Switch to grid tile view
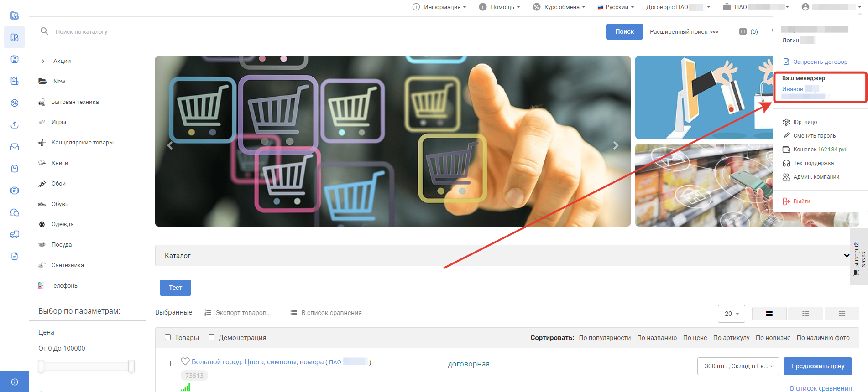 pos(842,314)
